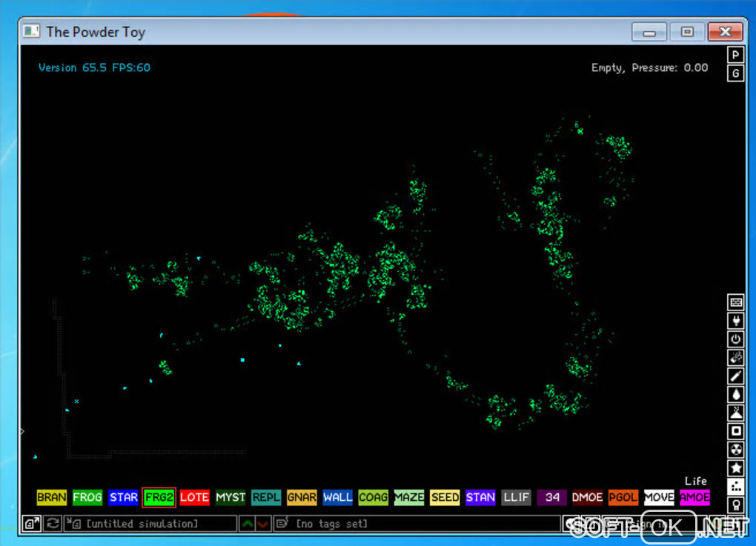The image size is (756, 546).
Task: Open the Electronics category (plug icon)
Action: pyautogui.click(x=736, y=321)
